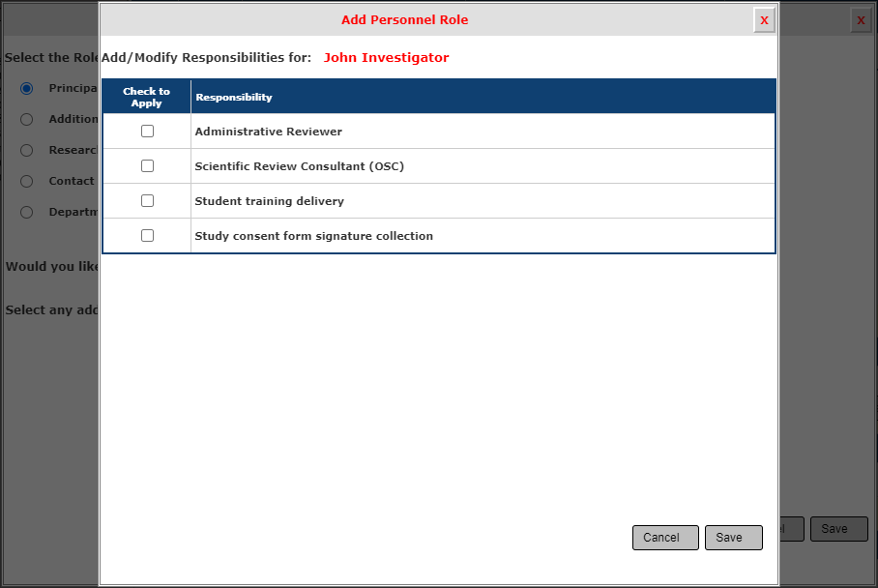
Task: Click Add/Modify Responsibilities for label
Action: 207,58
